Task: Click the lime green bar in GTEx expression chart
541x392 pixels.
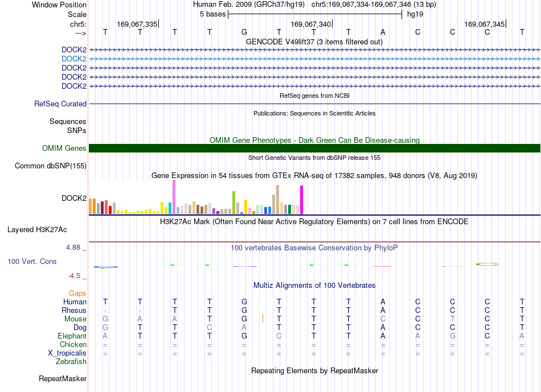Action: click(233, 203)
